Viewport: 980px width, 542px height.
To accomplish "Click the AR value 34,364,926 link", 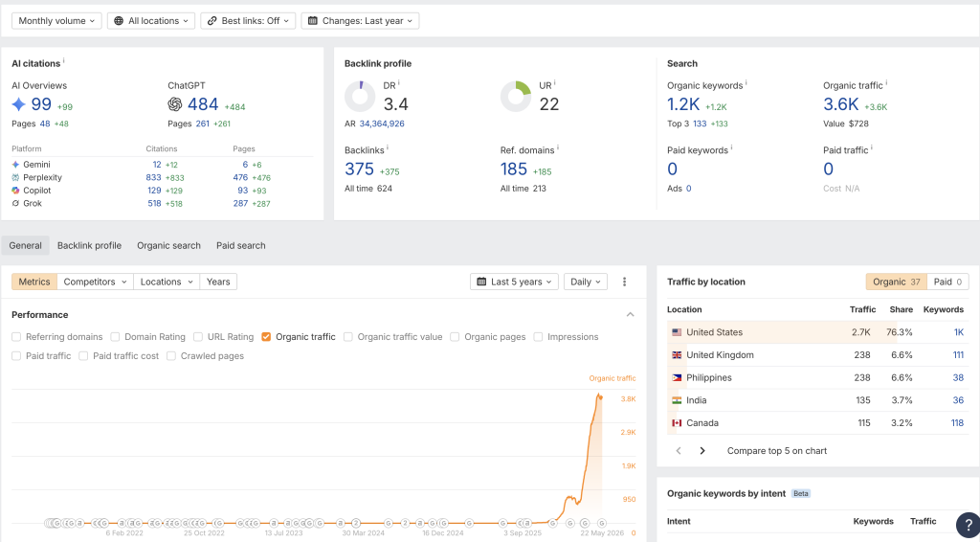I will point(382,124).
